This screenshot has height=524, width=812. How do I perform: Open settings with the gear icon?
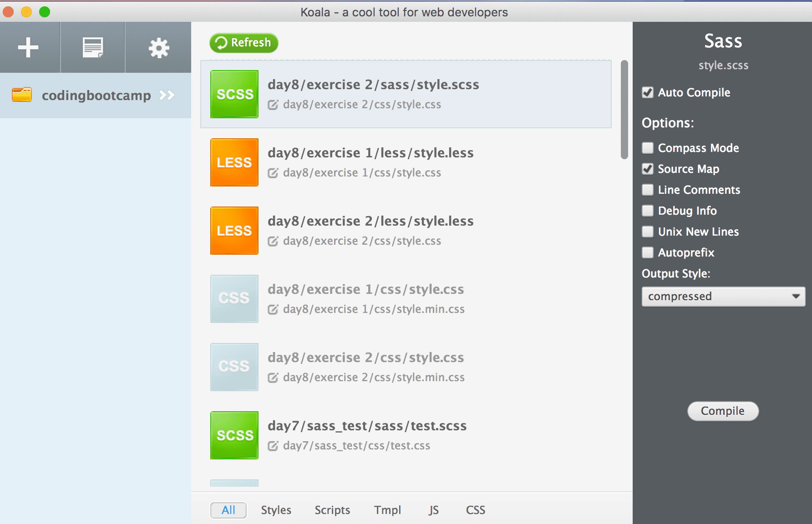(x=159, y=48)
